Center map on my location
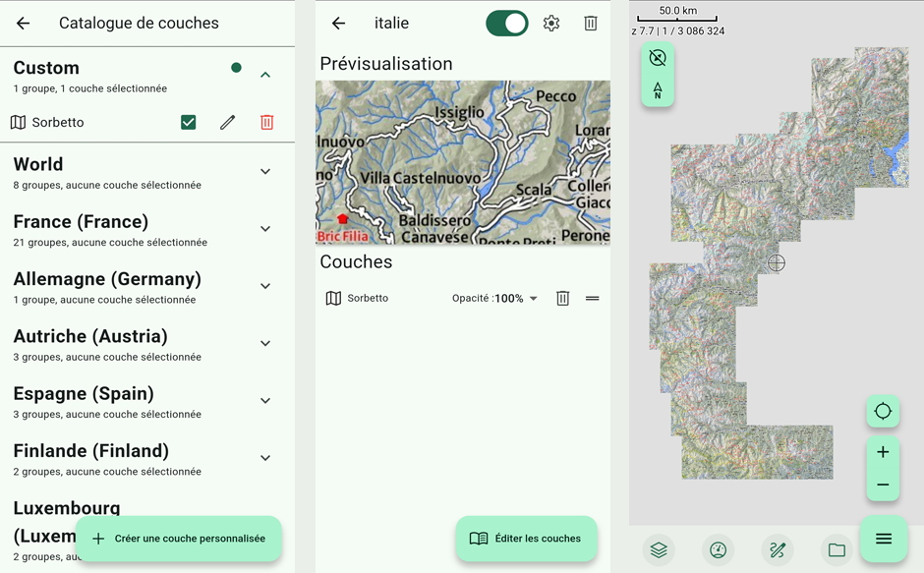This screenshot has height=573, width=924. pos(883,411)
